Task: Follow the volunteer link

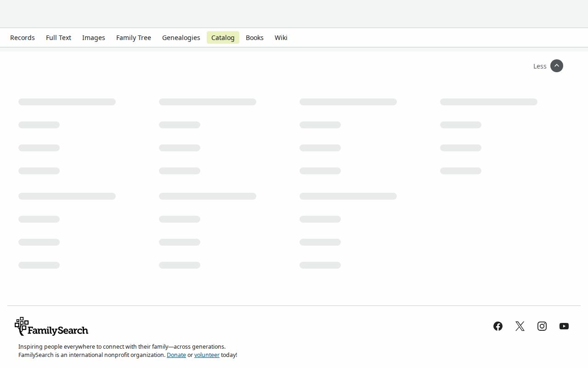Action: point(207,355)
